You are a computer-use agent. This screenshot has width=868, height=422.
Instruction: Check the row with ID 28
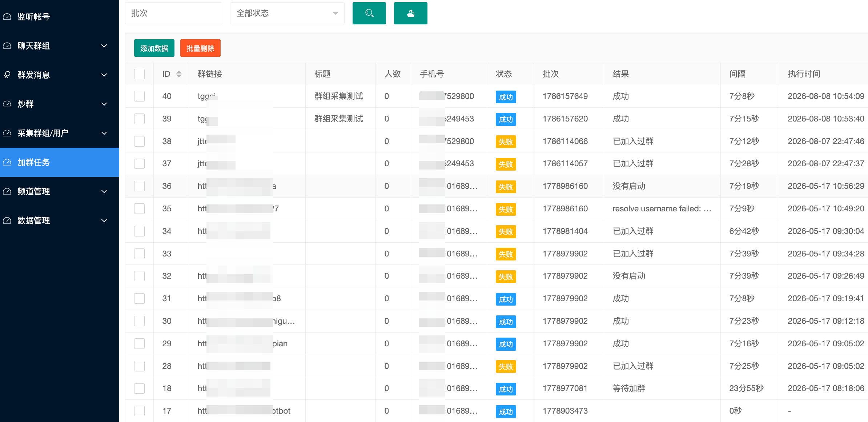pos(139,366)
